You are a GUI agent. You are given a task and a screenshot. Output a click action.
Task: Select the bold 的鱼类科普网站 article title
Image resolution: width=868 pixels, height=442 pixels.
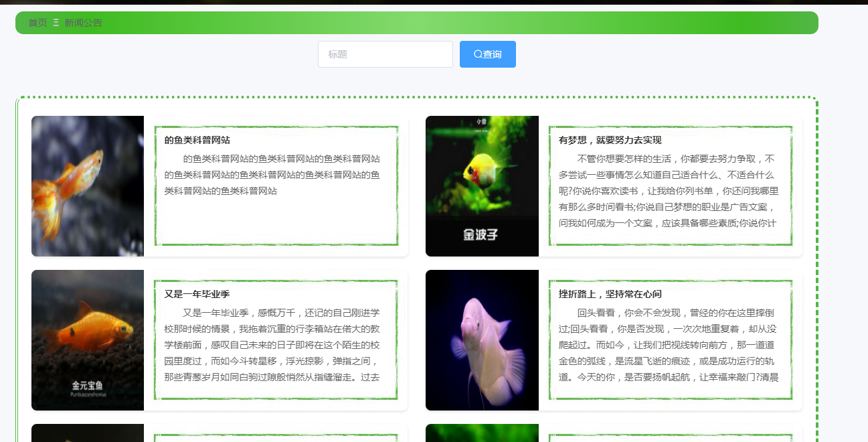point(197,140)
